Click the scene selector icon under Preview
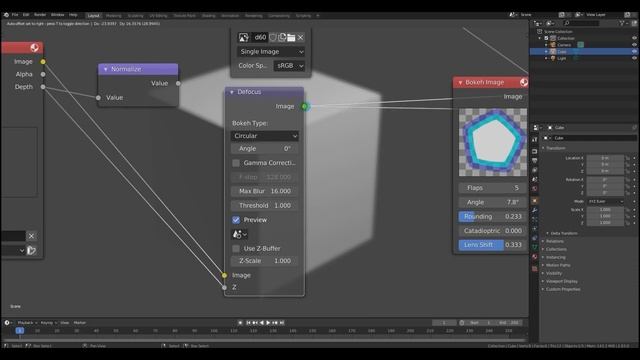Image resolution: width=640 pixels, height=360 pixels. [x=239, y=234]
